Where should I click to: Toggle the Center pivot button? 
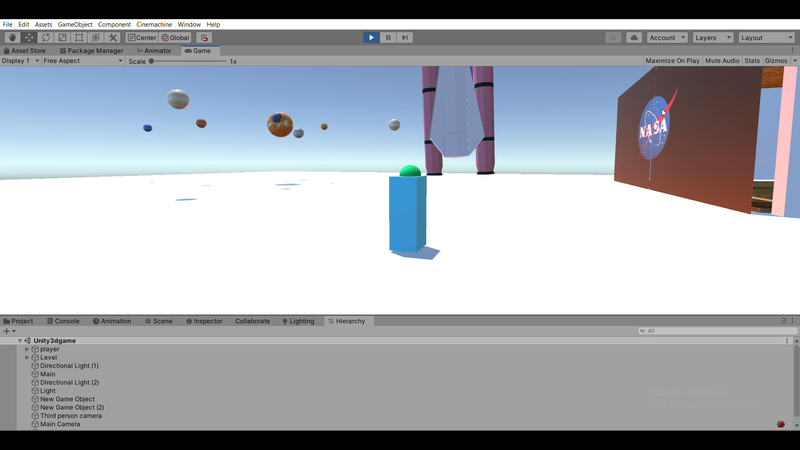[142, 38]
